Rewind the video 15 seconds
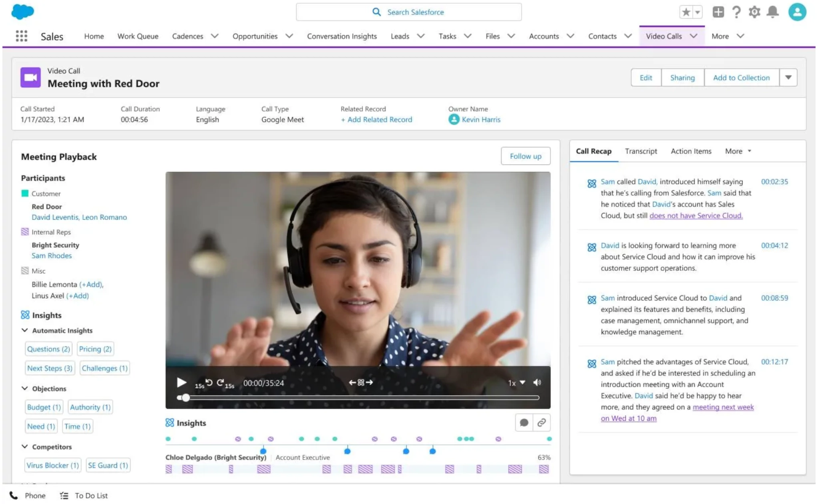 click(x=208, y=383)
